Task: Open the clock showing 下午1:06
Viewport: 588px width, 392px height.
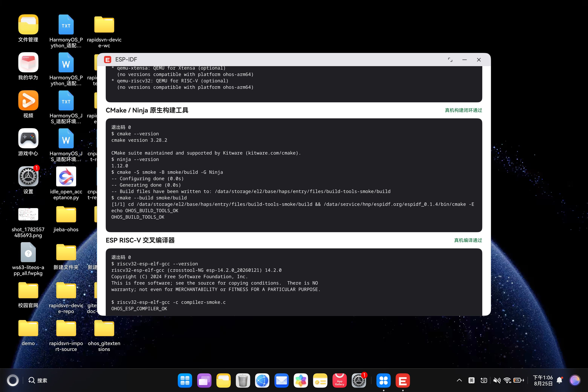Action: point(543,380)
